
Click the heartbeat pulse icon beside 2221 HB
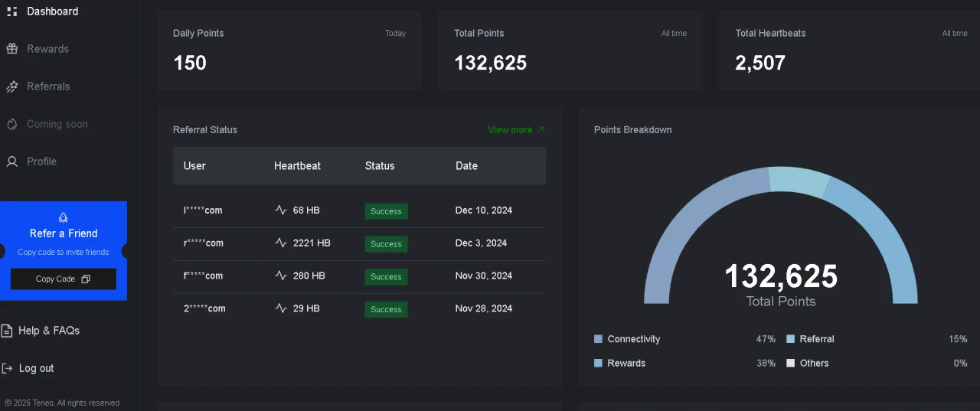(x=281, y=243)
